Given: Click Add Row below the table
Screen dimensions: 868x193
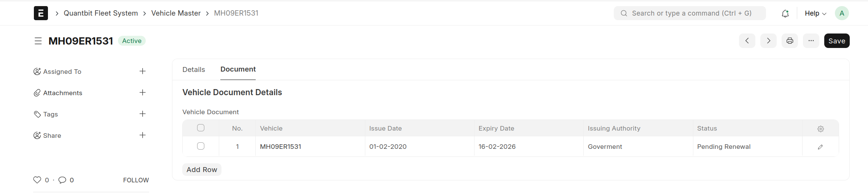Looking at the screenshot, I should pos(202,170).
